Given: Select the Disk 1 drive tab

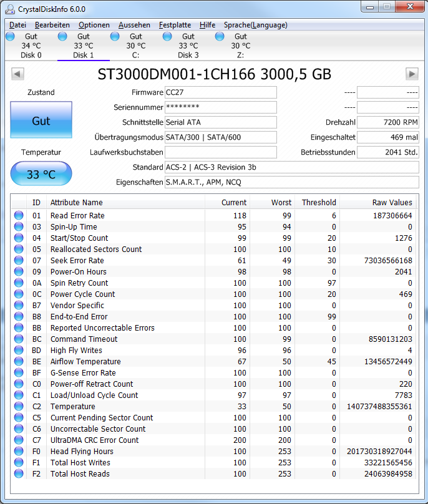Looking at the screenshot, I should [x=84, y=46].
